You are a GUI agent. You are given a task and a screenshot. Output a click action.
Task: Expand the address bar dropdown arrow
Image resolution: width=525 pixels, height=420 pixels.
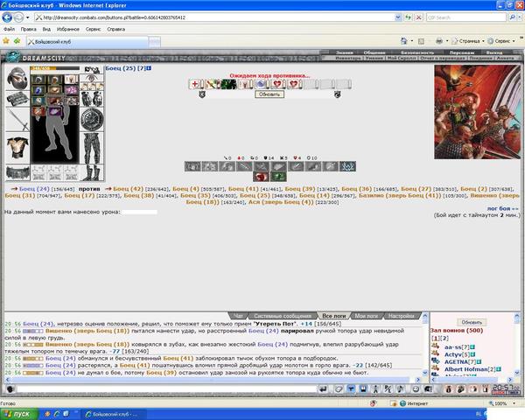(398, 17)
